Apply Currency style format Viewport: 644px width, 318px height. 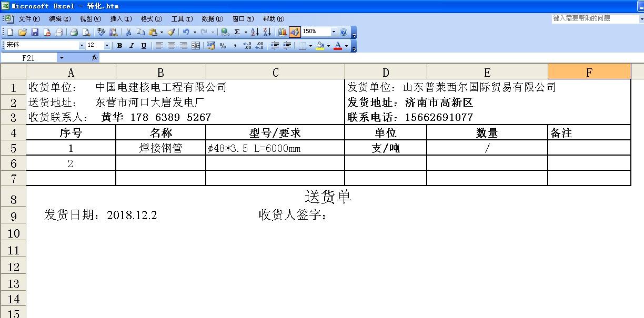coord(211,46)
